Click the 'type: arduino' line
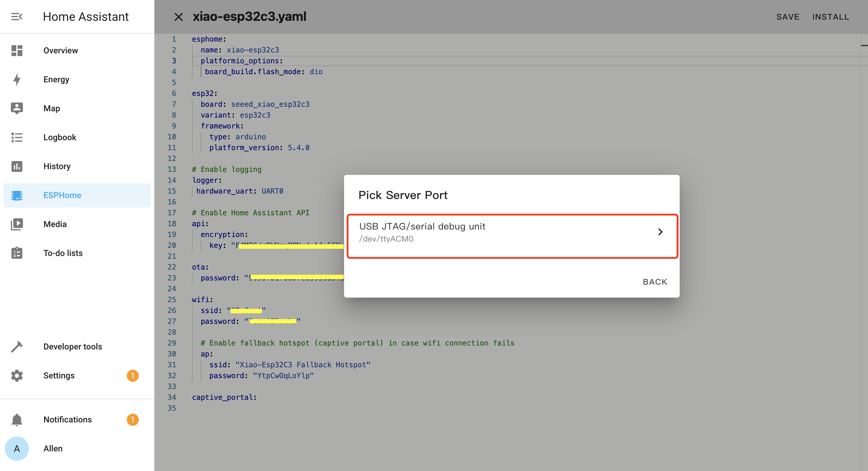868x471 pixels. (x=237, y=137)
